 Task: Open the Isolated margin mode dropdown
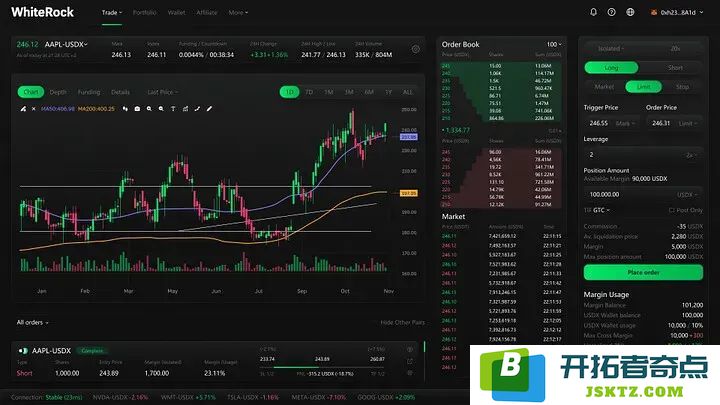[611, 49]
